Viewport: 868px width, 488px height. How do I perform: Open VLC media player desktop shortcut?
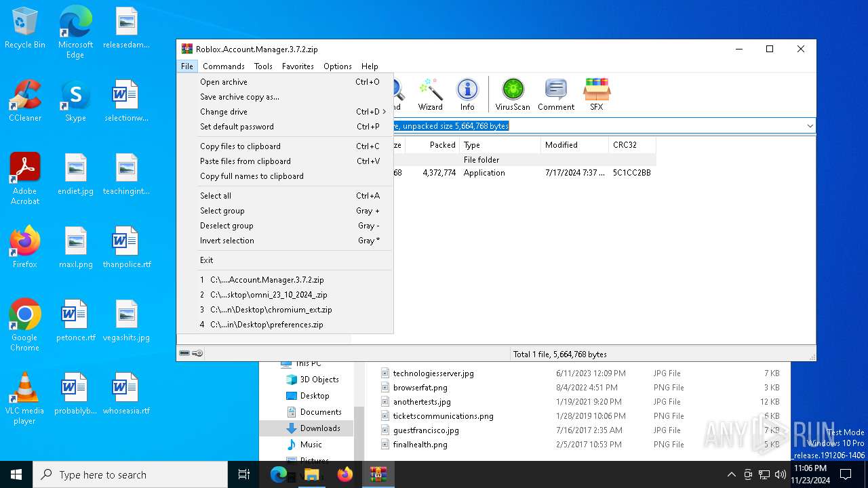click(25, 398)
